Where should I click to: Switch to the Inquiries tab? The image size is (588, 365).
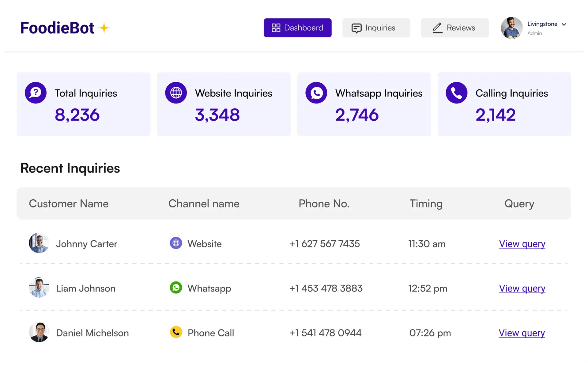coord(376,28)
